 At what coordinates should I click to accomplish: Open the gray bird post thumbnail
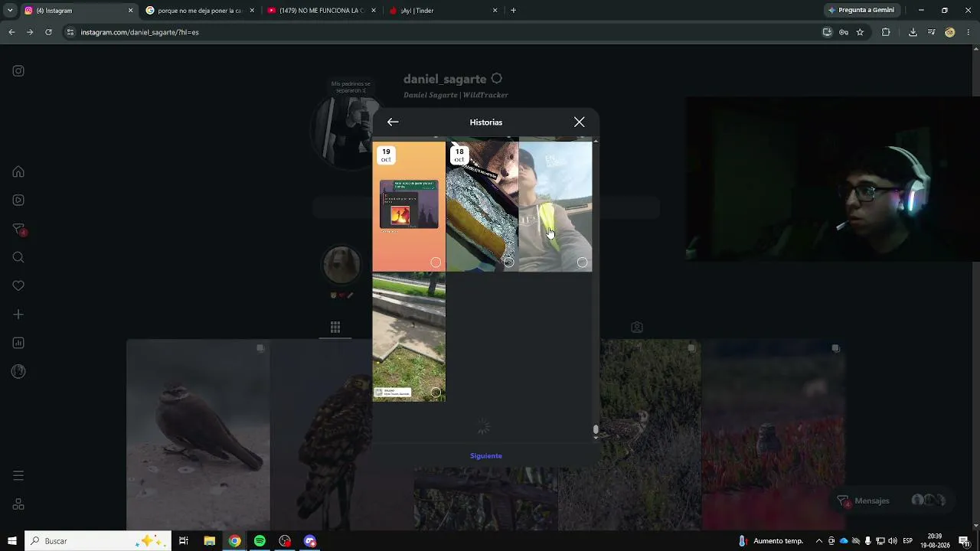click(x=198, y=435)
